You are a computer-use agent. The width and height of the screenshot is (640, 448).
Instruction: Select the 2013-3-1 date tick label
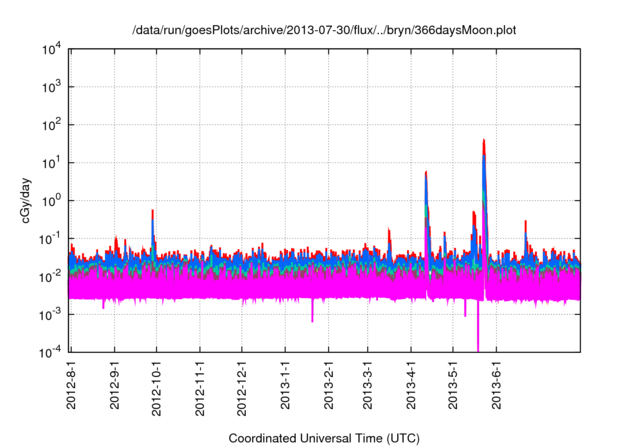(x=367, y=388)
